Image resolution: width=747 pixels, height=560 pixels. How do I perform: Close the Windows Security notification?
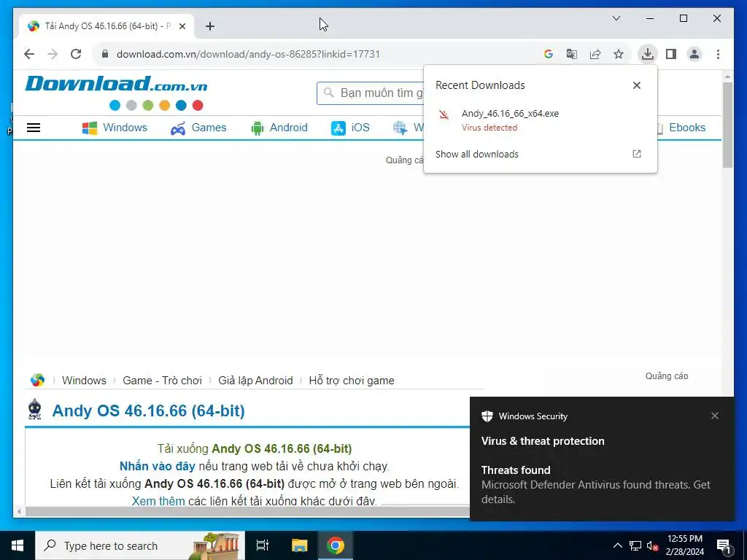[715, 416]
